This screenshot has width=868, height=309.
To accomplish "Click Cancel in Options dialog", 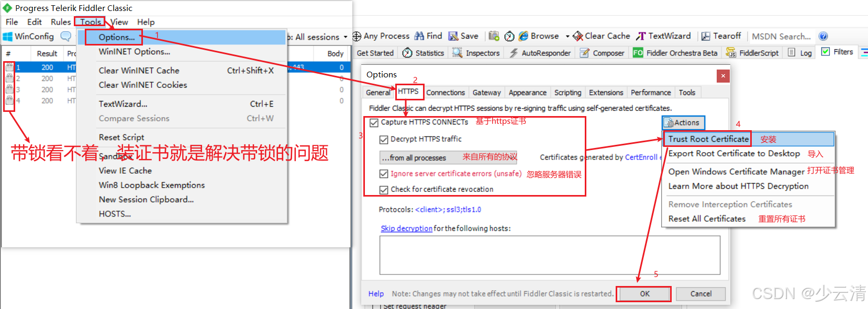I will (x=700, y=294).
